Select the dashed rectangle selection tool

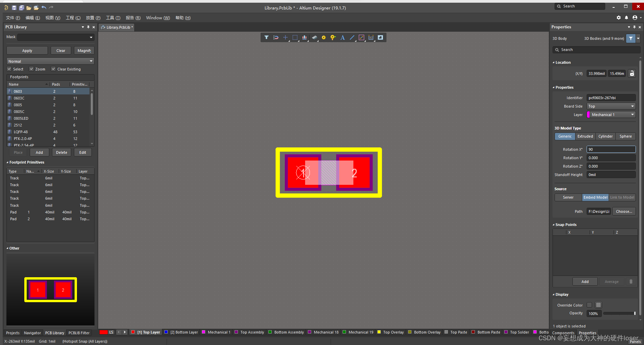(295, 37)
